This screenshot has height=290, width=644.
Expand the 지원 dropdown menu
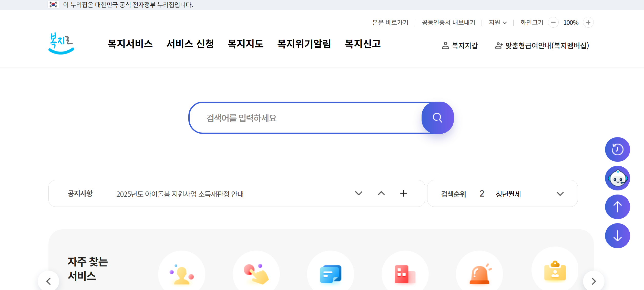(498, 23)
